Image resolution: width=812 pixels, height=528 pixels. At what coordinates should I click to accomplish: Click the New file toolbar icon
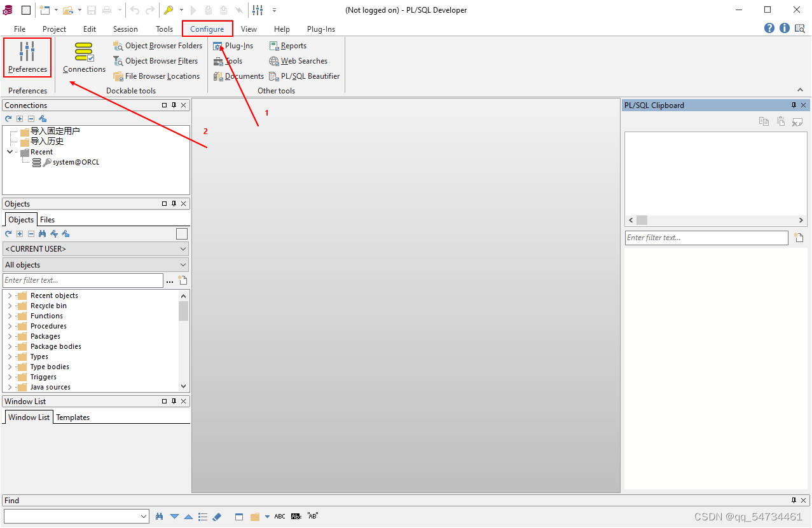click(x=45, y=10)
